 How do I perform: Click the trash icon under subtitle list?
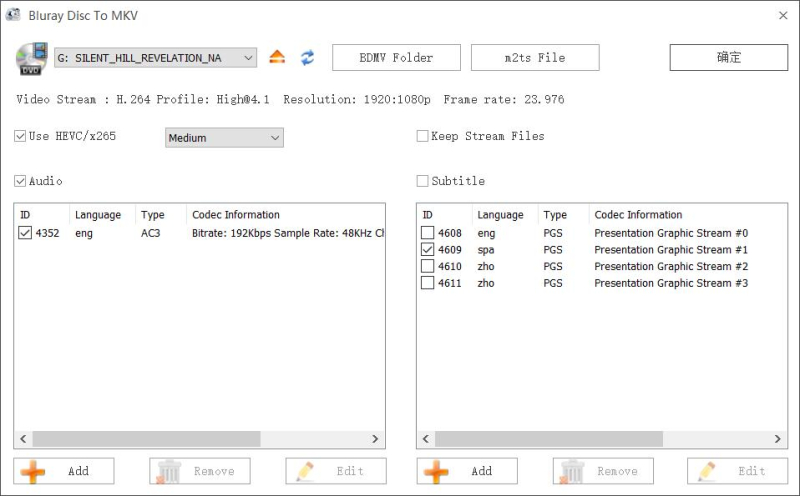pos(572,471)
